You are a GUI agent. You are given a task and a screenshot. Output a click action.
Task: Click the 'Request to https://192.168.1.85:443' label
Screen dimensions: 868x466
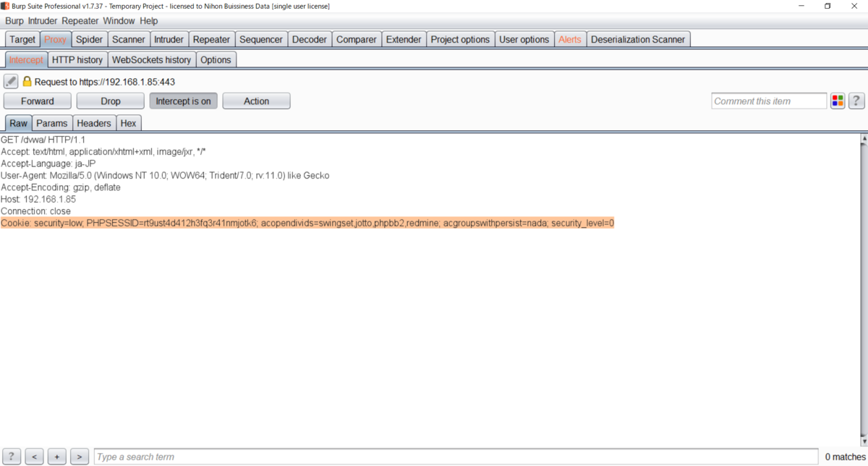[105, 82]
